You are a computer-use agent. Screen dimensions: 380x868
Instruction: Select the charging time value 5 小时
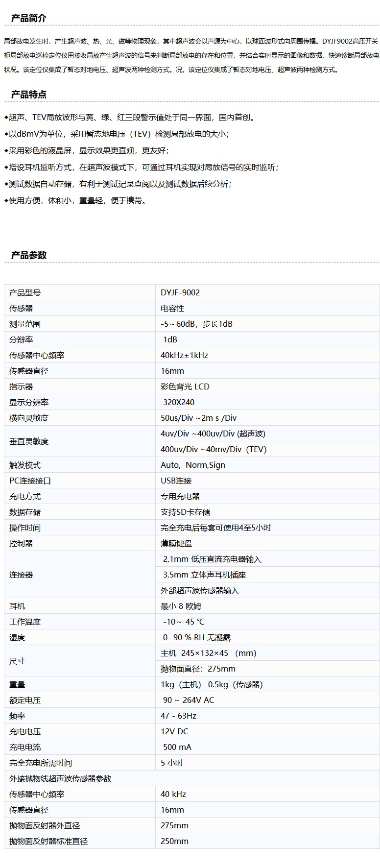[172, 763]
